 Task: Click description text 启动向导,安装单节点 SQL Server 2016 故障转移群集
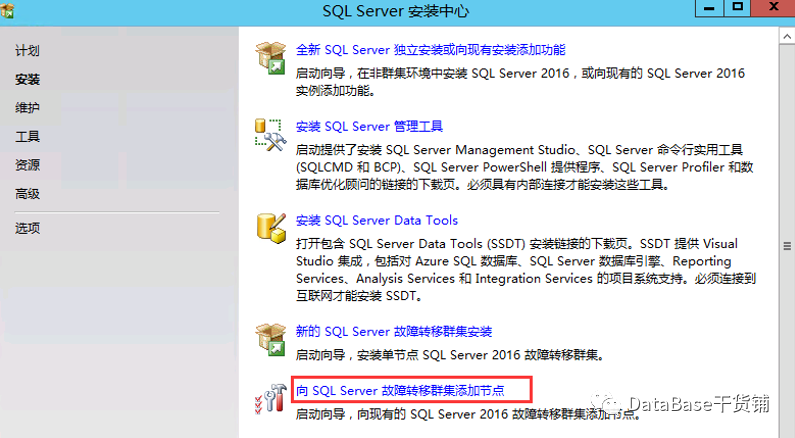[450, 355]
